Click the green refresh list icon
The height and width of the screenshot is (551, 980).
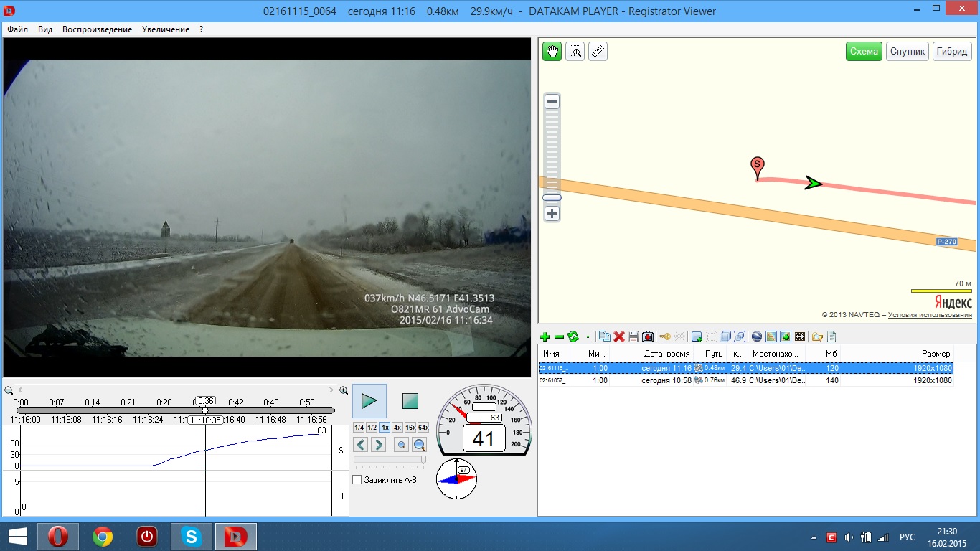573,336
